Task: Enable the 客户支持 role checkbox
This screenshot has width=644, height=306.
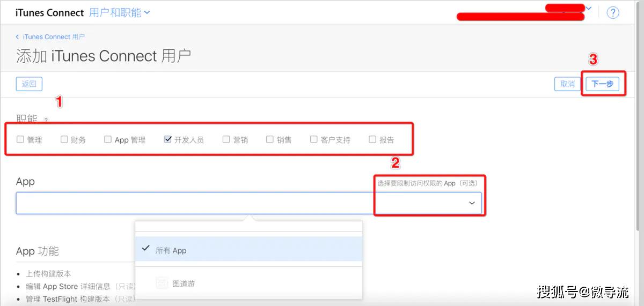Action: pos(314,139)
